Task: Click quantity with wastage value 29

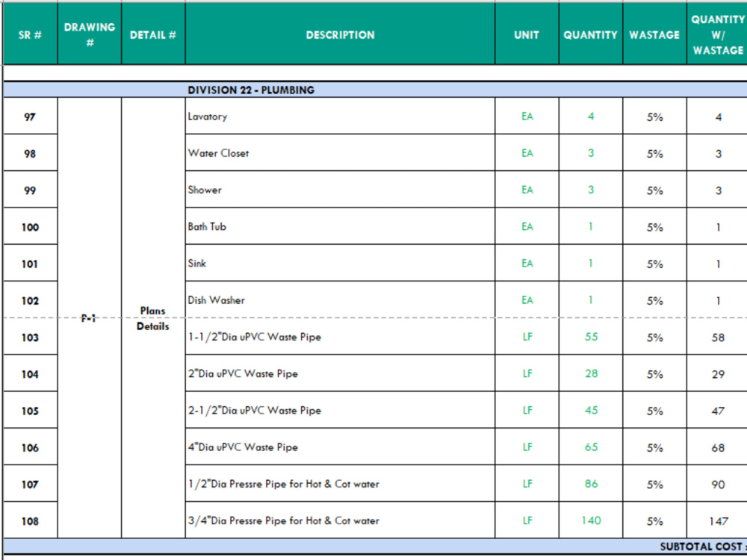Action: 717,373
